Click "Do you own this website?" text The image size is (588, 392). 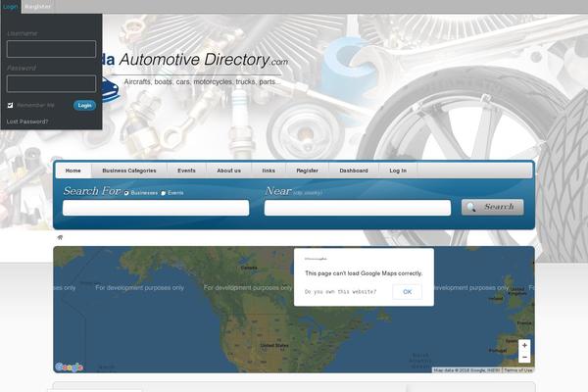click(340, 292)
